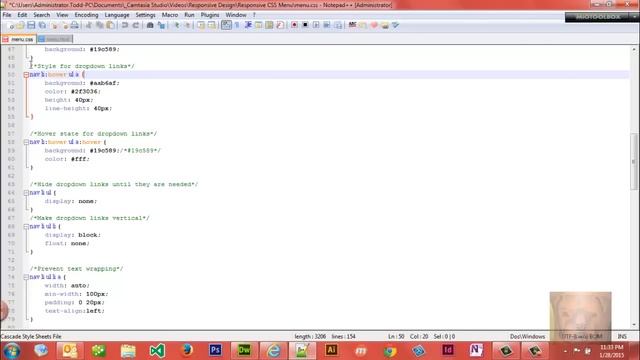This screenshot has width=640, height=360.
Task: Open the Search menu
Action: (x=42, y=15)
